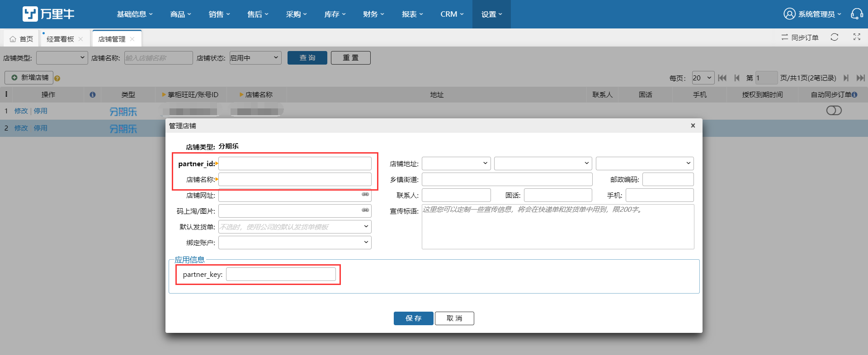The height and width of the screenshot is (355, 868).
Task: Close the 店铺管理 tab
Action: click(132, 39)
